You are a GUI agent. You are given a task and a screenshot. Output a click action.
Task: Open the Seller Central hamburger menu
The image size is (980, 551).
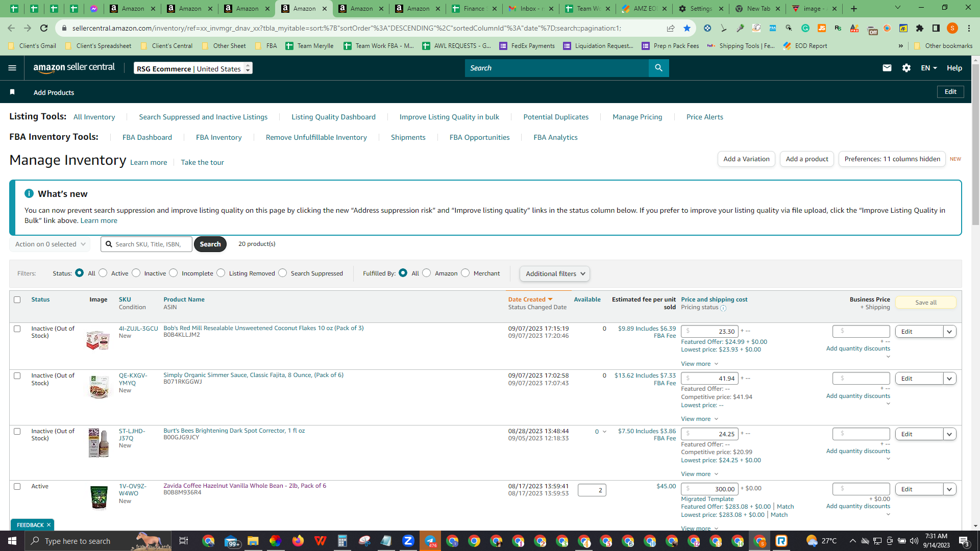12,68
